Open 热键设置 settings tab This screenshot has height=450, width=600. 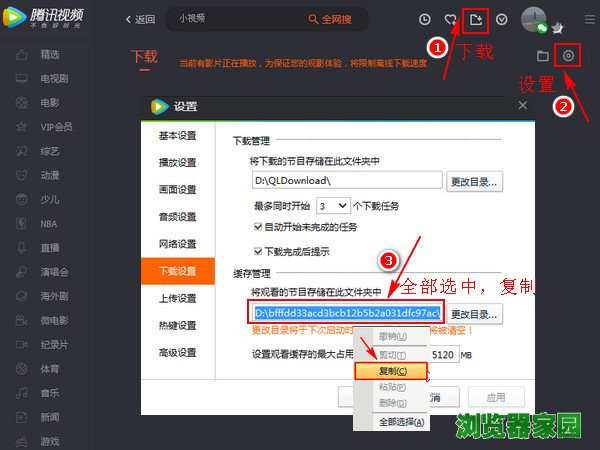(178, 323)
